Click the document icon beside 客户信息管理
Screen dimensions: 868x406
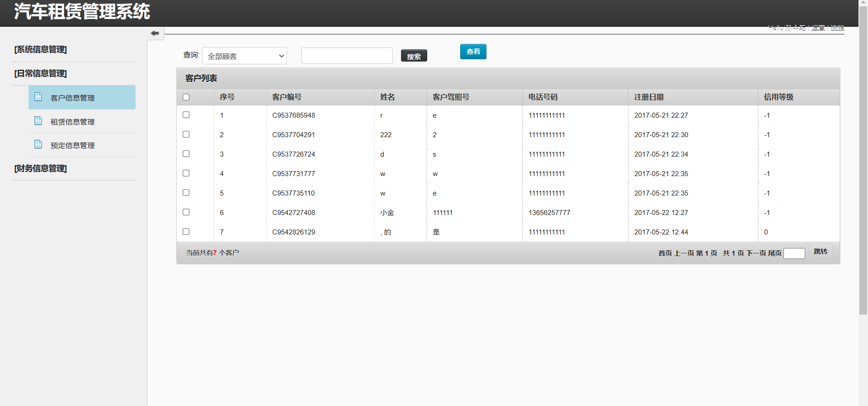(38, 97)
